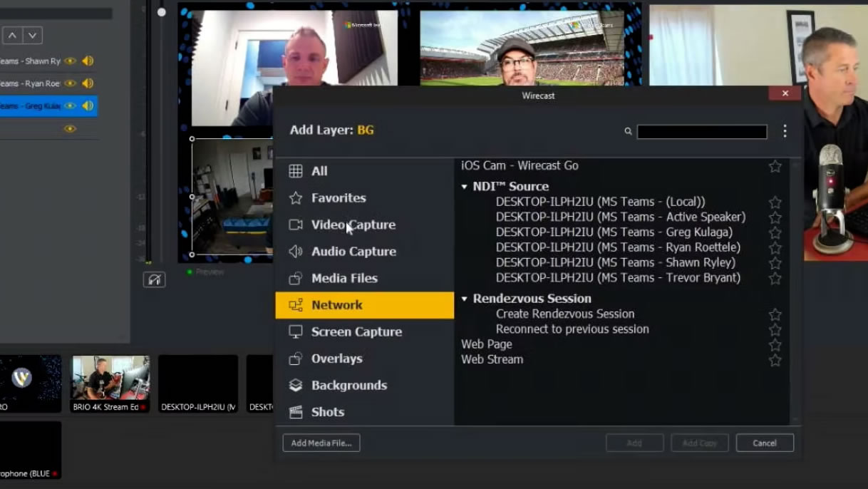Screen dimensions: 868x489
Task: Close the Wirecast Add Layer dialog
Action: tap(785, 93)
